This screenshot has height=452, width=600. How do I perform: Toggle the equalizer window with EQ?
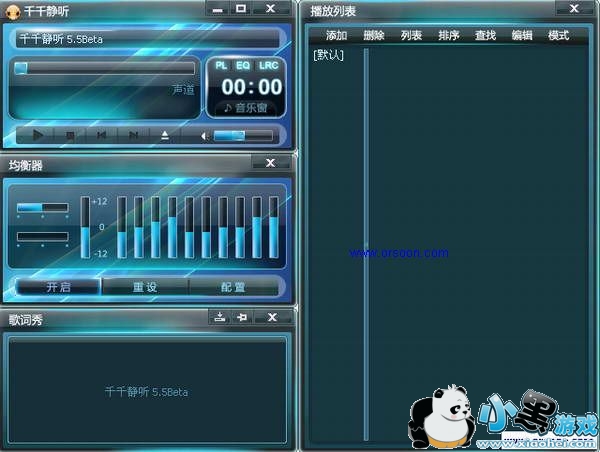[x=243, y=65]
